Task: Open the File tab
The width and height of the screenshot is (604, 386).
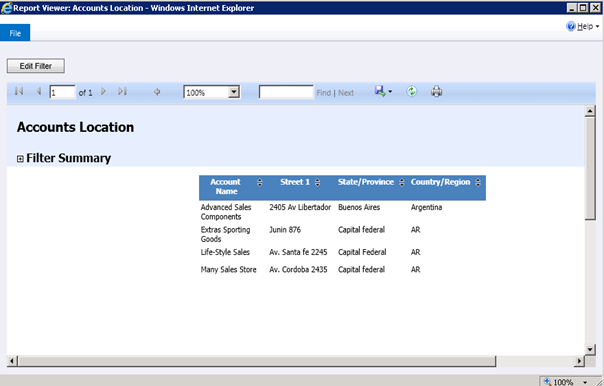Action: [x=15, y=33]
